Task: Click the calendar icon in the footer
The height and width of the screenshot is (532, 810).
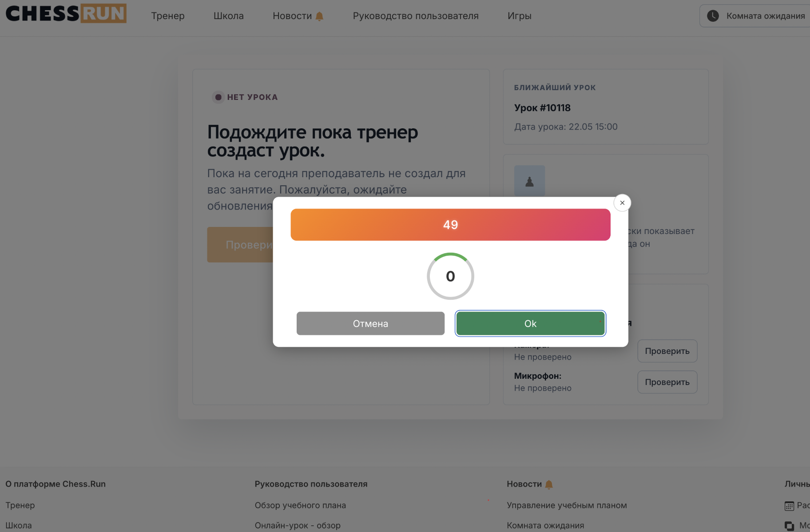Action: [x=789, y=506]
